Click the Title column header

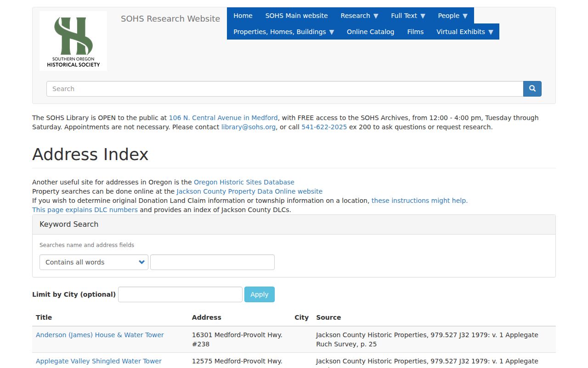point(44,317)
